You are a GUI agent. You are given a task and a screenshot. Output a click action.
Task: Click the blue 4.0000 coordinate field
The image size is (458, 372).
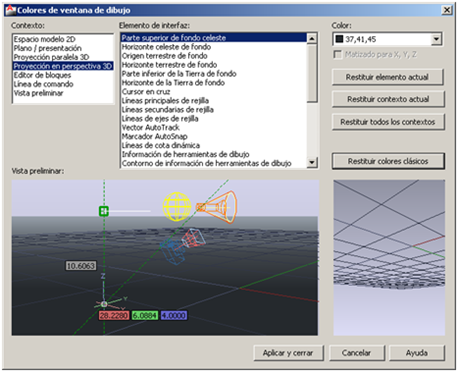[x=174, y=315]
